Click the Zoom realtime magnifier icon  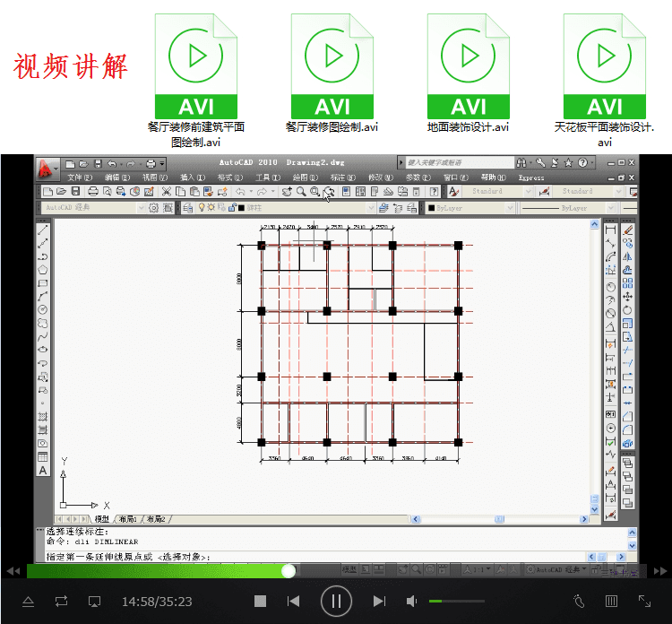301,192
